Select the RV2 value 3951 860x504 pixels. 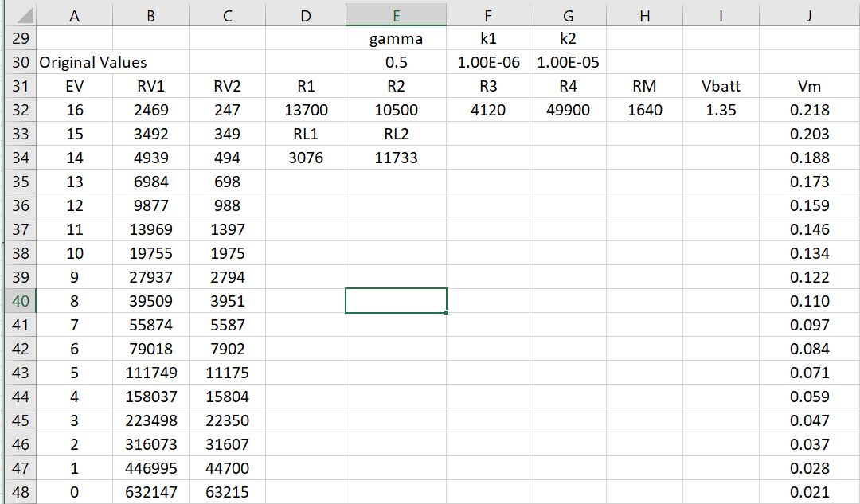(x=227, y=301)
